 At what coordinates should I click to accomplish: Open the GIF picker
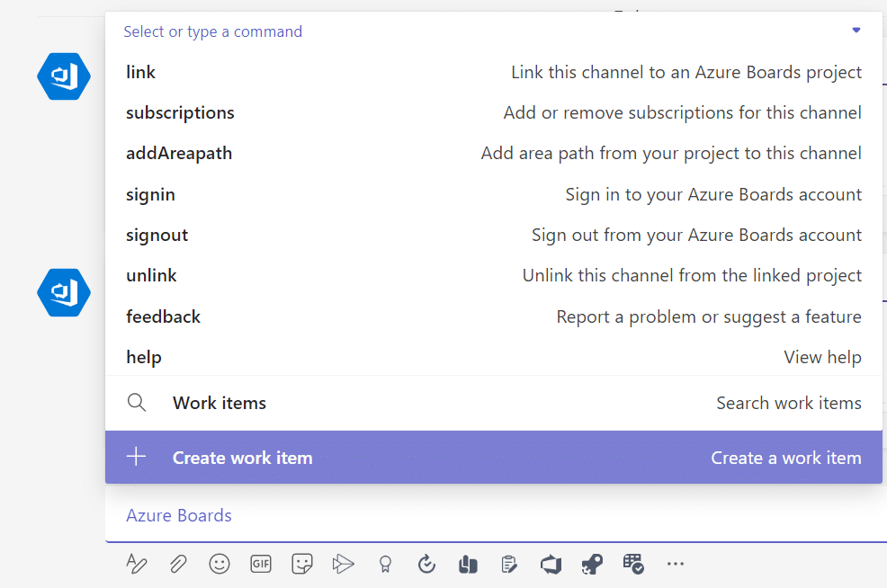[x=261, y=564]
